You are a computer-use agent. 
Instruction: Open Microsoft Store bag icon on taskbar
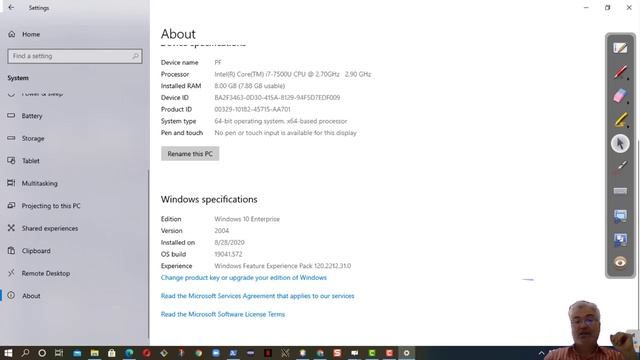(x=111, y=353)
